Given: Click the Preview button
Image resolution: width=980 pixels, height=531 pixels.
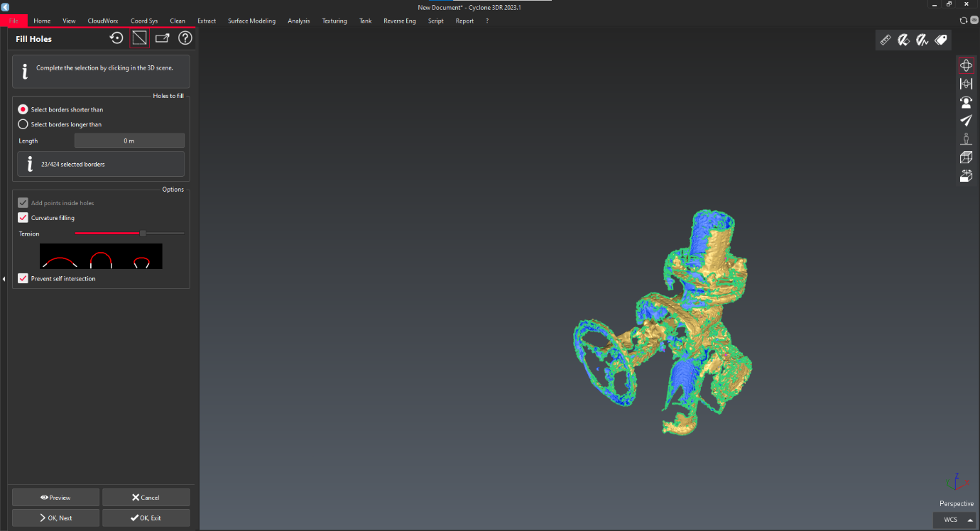Looking at the screenshot, I should tap(55, 497).
